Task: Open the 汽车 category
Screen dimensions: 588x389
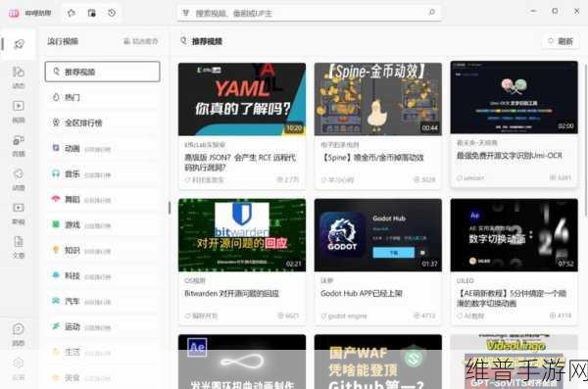Action: (102, 301)
